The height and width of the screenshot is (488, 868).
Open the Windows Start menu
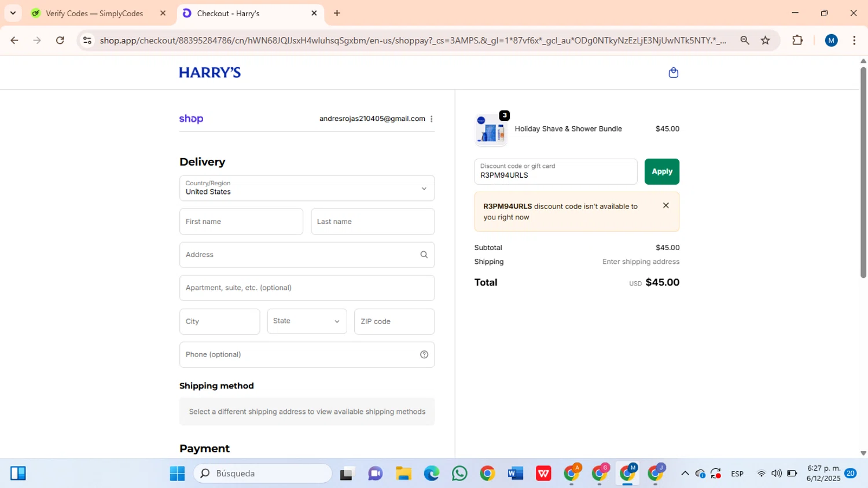point(177,474)
